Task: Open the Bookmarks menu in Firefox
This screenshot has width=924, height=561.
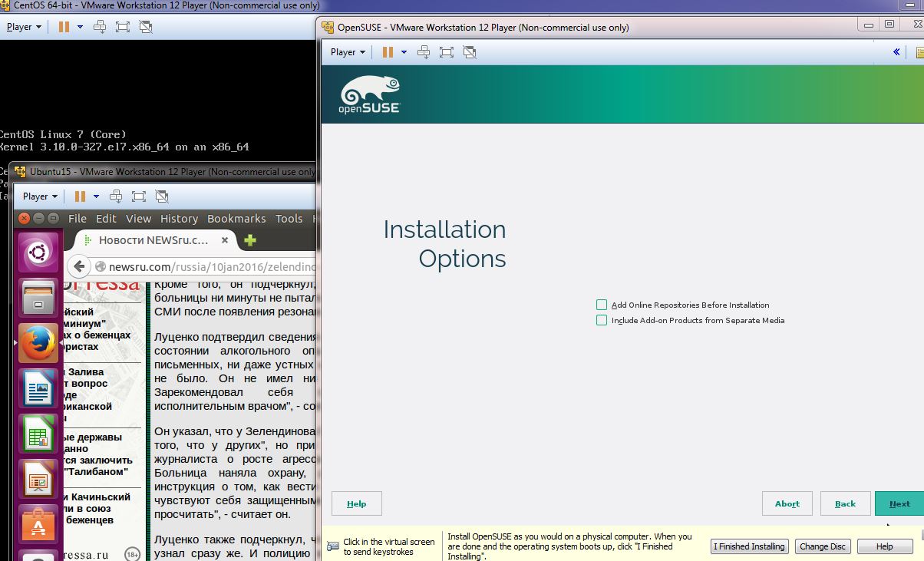Action: (x=236, y=219)
